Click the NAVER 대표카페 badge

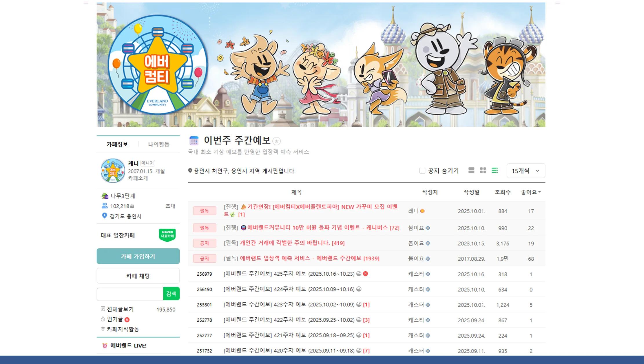pos(167,235)
